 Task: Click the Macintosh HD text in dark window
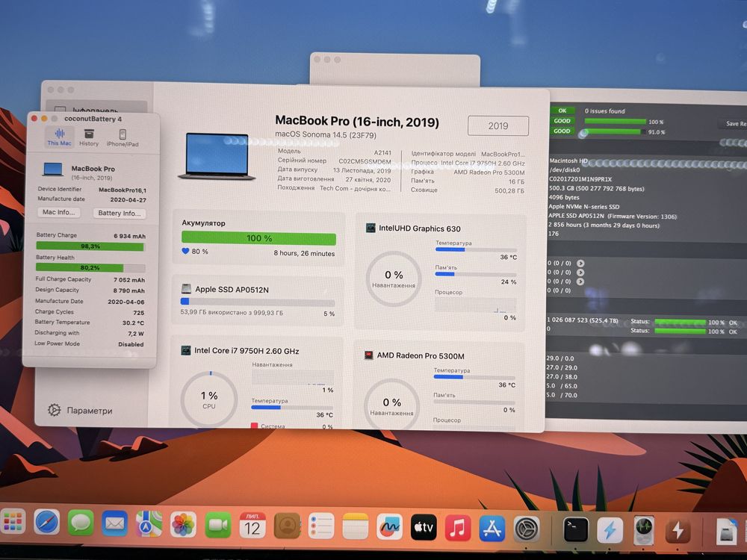(x=568, y=161)
